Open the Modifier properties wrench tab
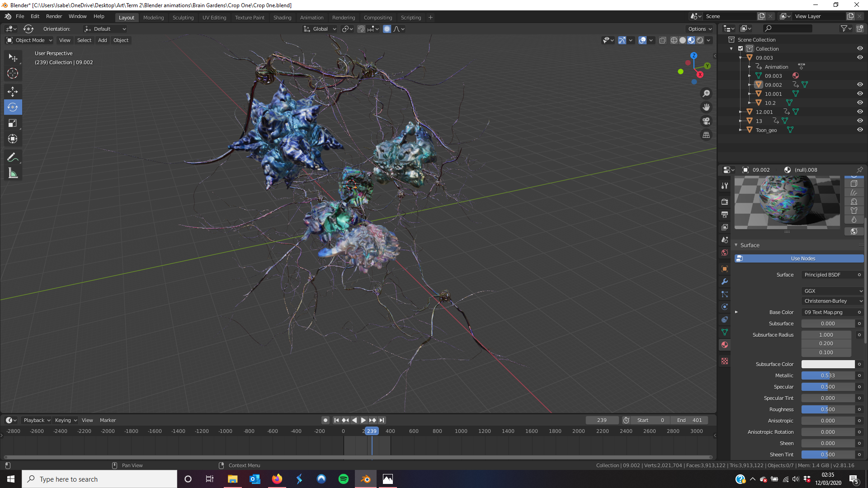 point(725,282)
